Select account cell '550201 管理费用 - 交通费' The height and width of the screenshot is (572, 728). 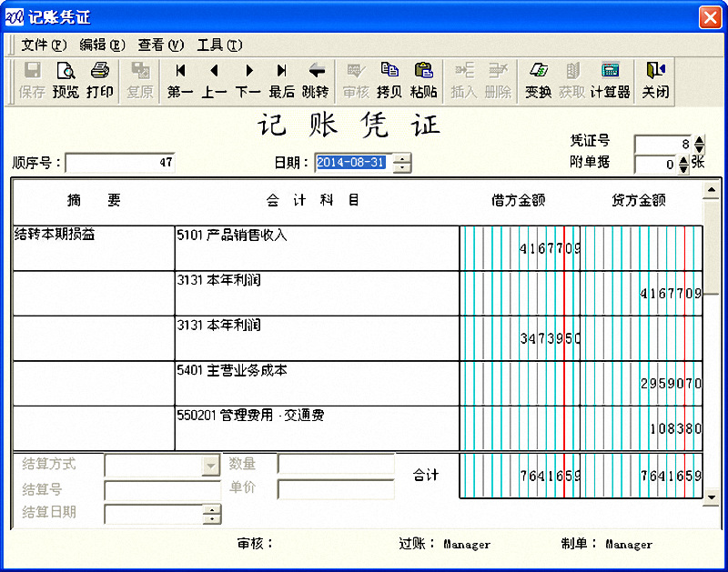click(x=317, y=428)
